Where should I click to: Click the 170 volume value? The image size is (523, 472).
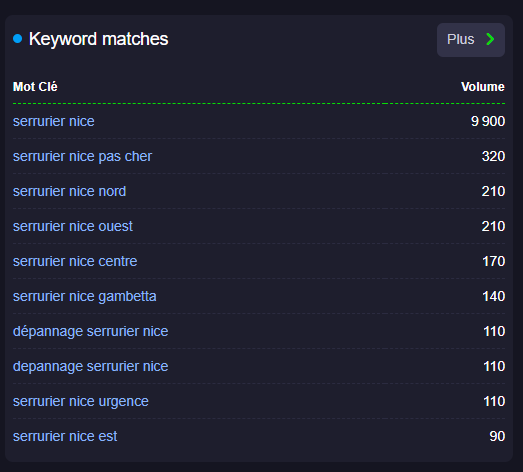[x=494, y=262]
